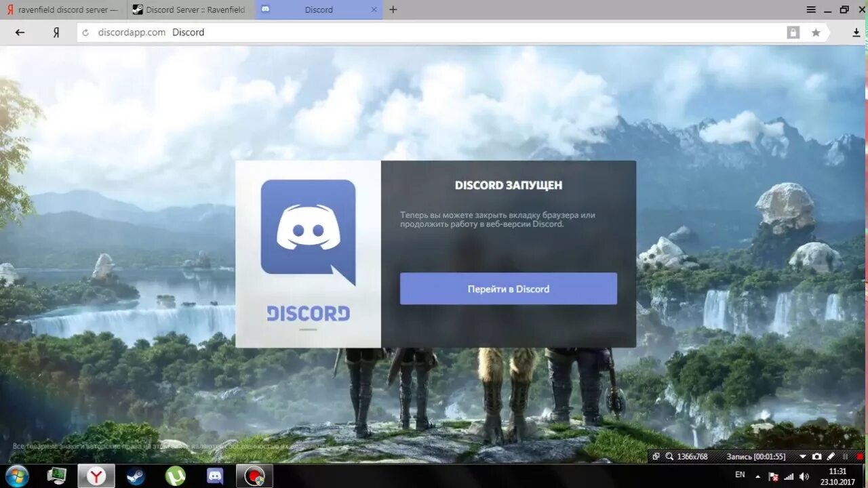Open a new browser tab
868x488 pixels.
click(x=393, y=9)
